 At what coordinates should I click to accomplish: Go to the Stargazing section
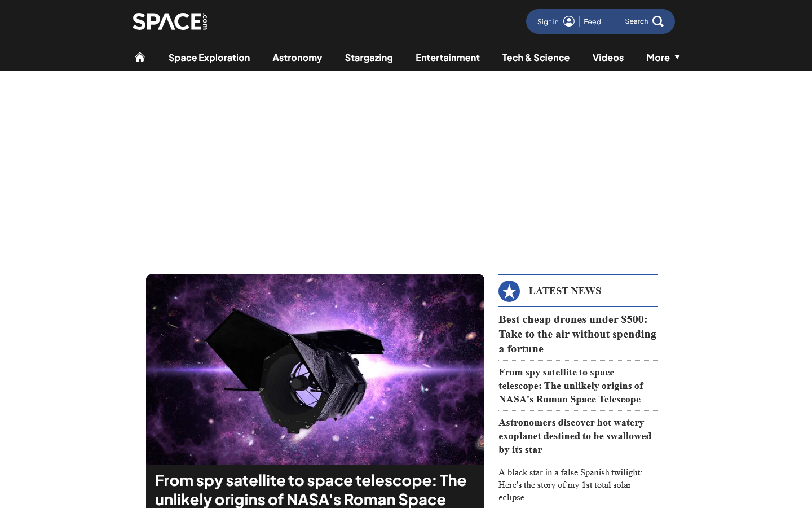(369, 58)
